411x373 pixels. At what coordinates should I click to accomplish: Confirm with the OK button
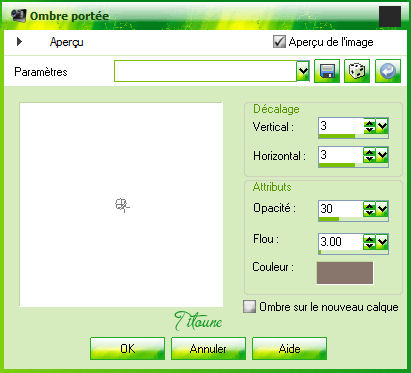pos(127,348)
